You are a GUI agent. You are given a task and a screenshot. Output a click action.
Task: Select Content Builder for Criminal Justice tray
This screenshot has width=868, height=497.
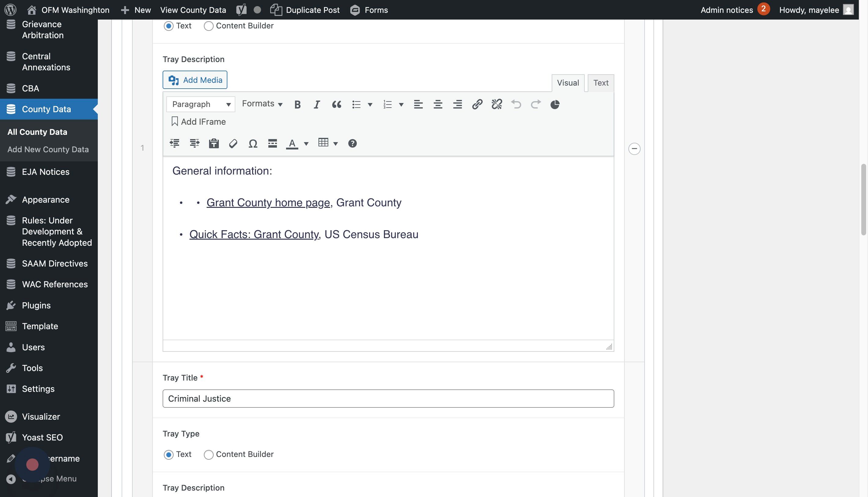208,455
